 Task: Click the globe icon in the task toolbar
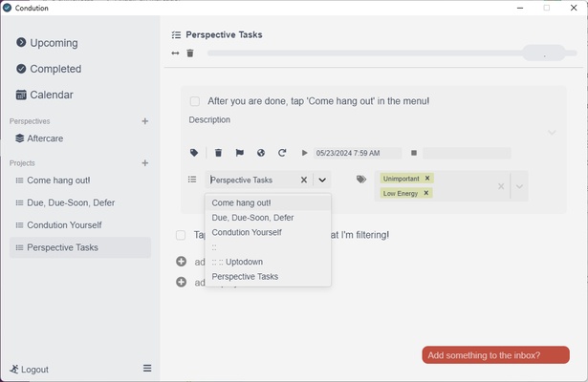coord(260,153)
